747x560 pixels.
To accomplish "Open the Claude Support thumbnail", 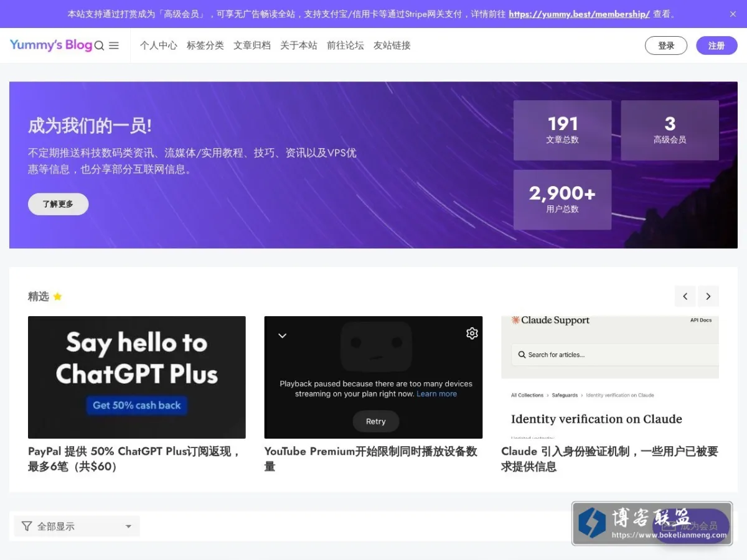I will click(610, 377).
